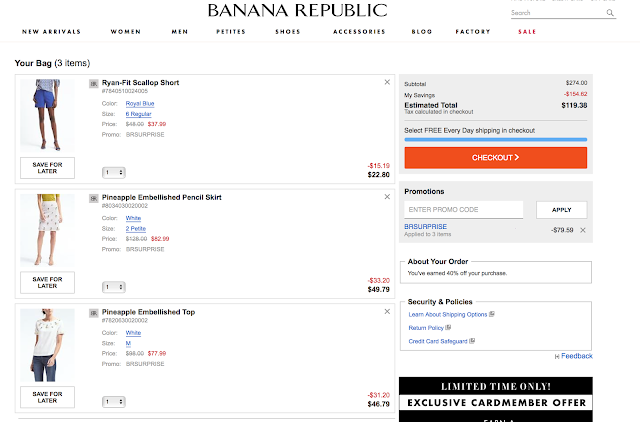The image size is (640, 422).
Task: Click the search magnifier icon
Action: tap(610, 13)
